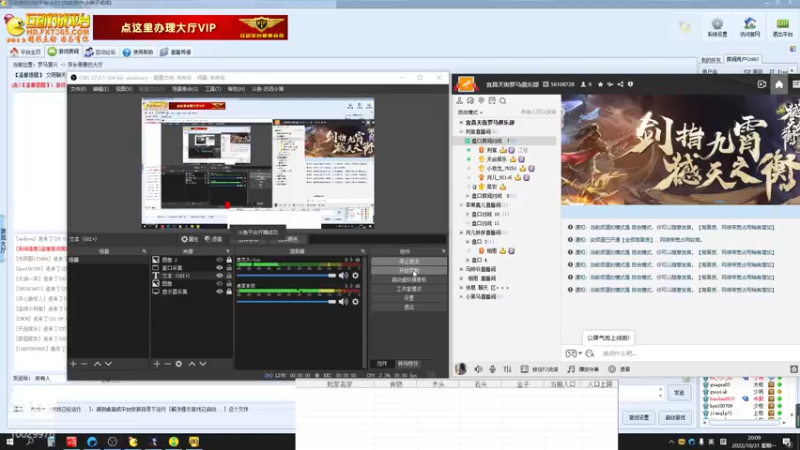800x450 pixels.
Task: Open the 文件(F) menu in OBS
Action: 78,89
